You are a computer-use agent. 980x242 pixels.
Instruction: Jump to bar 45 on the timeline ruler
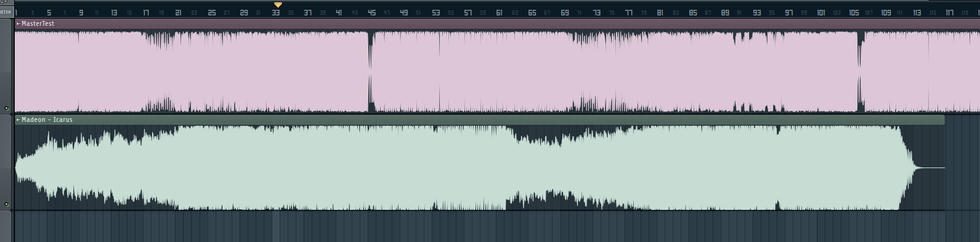371,12
